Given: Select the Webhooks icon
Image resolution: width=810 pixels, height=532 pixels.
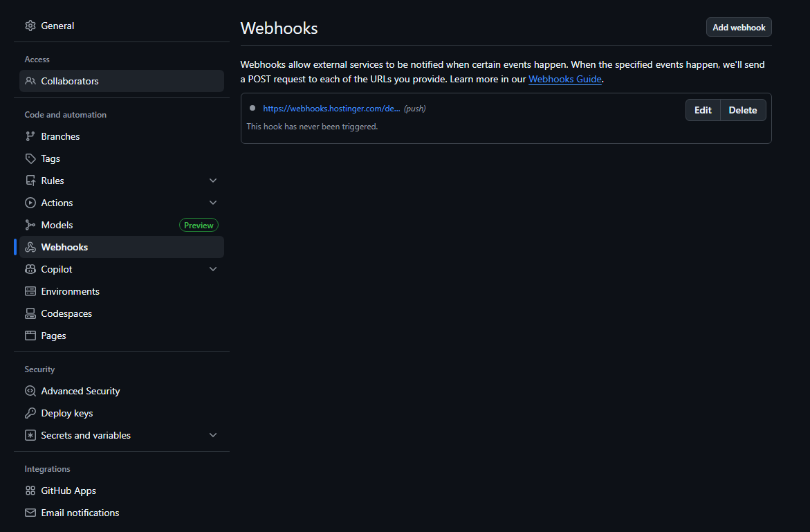Looking at the screenshot, I should click(30, 247).
